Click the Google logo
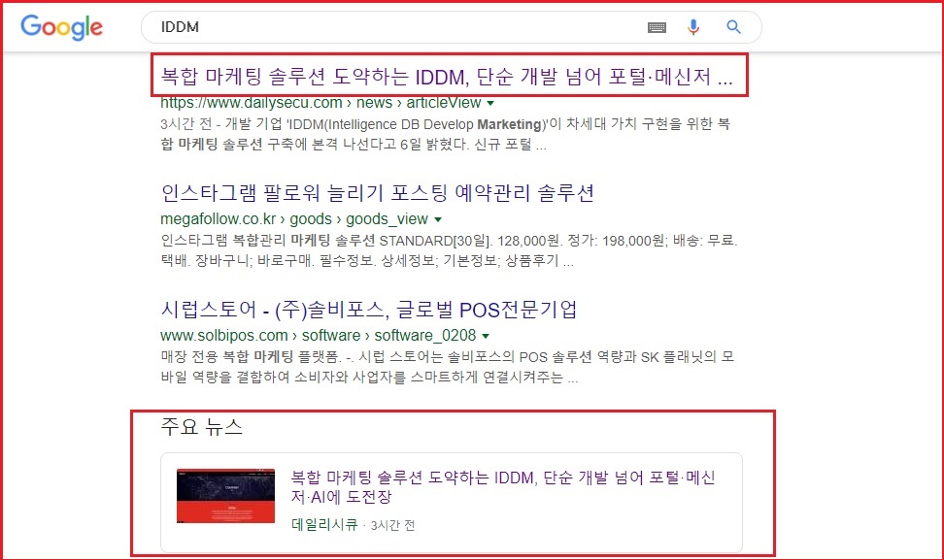 [x=61, y=27]
